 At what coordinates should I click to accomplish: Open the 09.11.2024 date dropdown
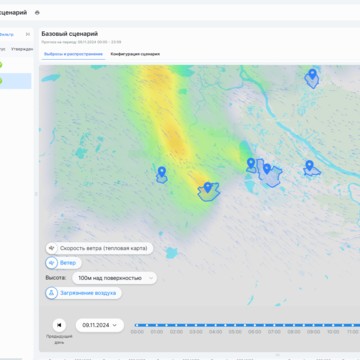pyautogui.click(x=100, y=325)
